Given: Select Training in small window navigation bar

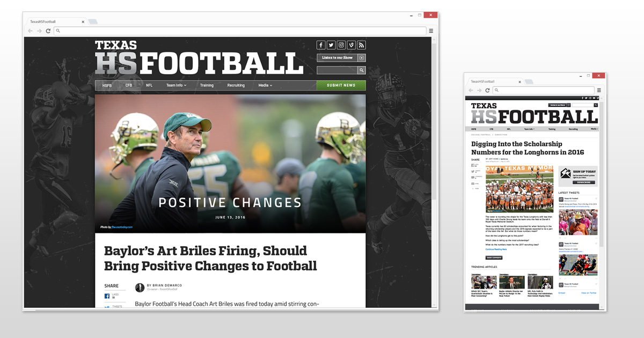Looking at the screenshot, I should tap(552, 129).
